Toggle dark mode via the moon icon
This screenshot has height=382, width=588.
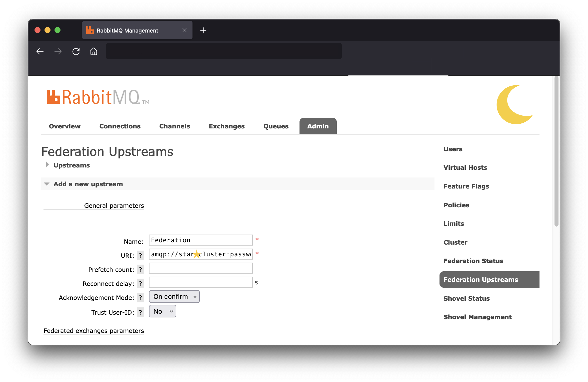(x=515, y=105)
